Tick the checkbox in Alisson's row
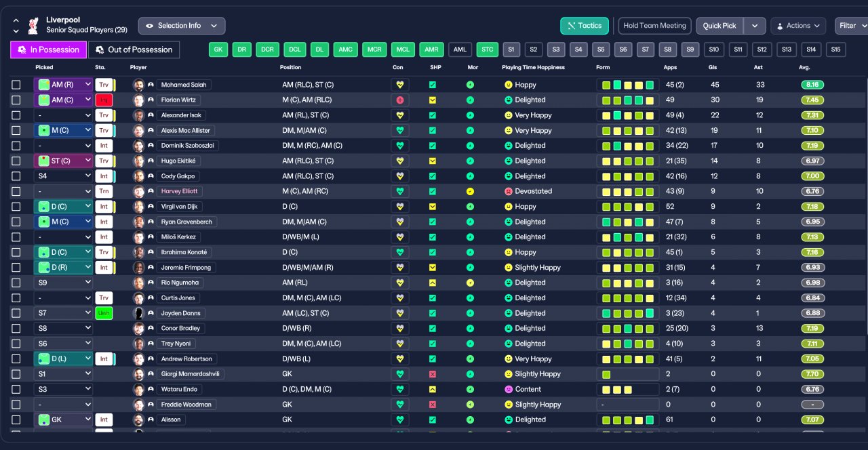The height and width of the screenshot is (450, 868). click(16, 420)
